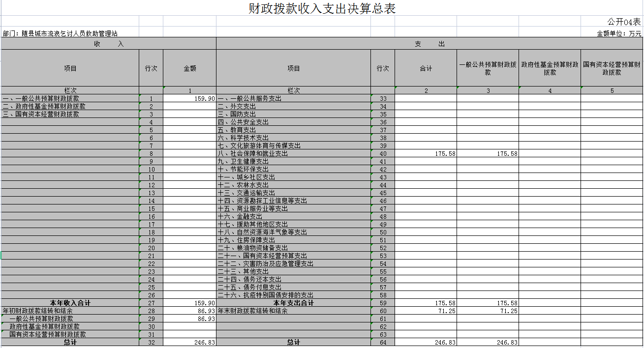
Task: Click column header "国有资本经营预算财政拨款" in the 支出 section
Action: pyautogui.click(x=612, y=68)
